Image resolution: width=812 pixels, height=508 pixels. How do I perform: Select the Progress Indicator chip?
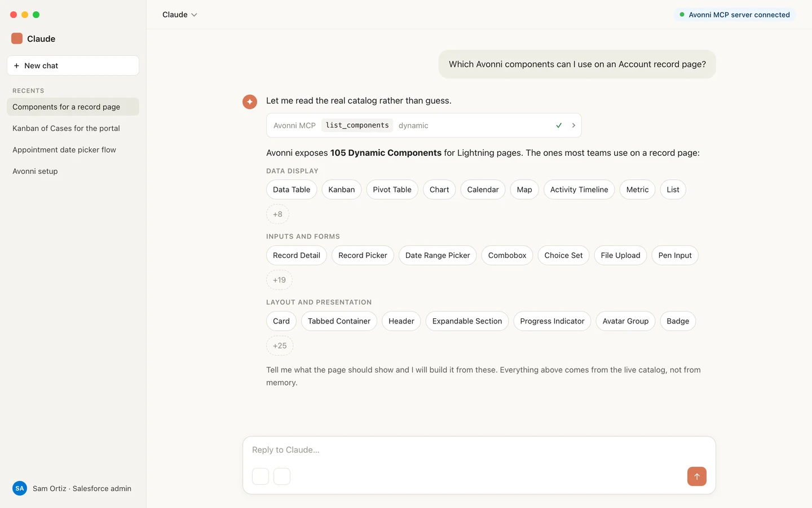pos(552,321)
